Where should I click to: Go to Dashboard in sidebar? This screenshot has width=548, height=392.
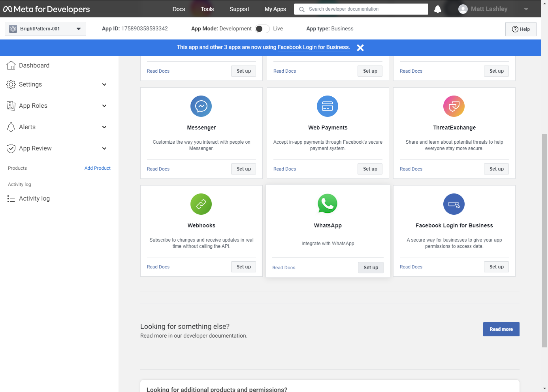[x=34, y=66]
